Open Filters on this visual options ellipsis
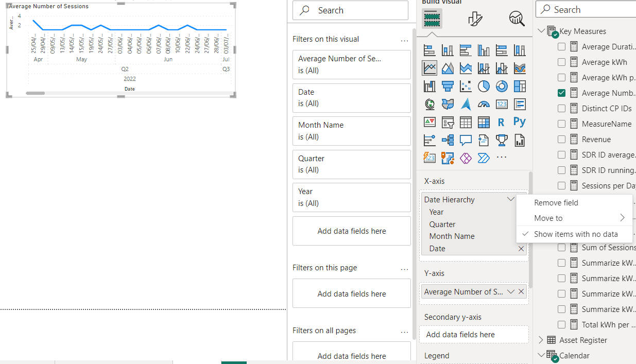The height and width of the screenshot is (364, 636). (404, 40)
